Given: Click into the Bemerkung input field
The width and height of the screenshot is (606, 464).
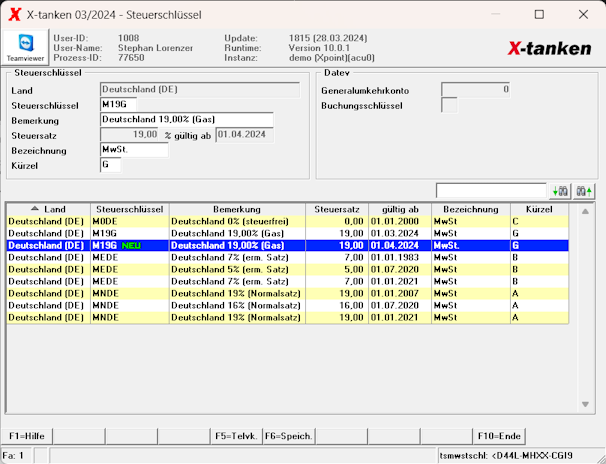Looking at the screenshot, I should coord(187,119).
